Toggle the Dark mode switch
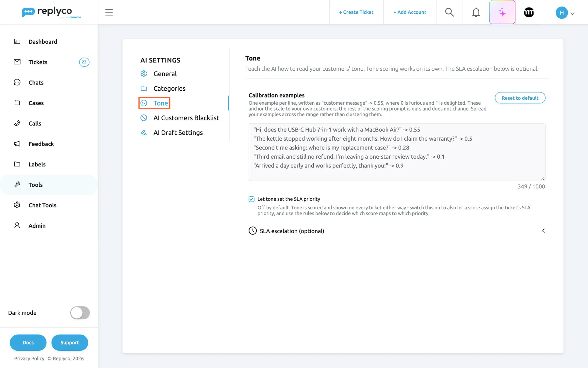The image size is (588, 368). [80, 313]
